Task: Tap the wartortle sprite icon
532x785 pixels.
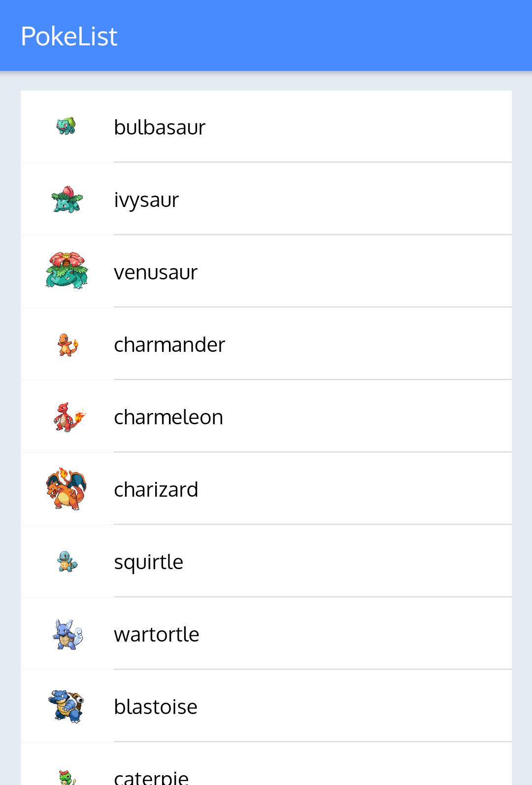Action: click(x=68, y=634)
